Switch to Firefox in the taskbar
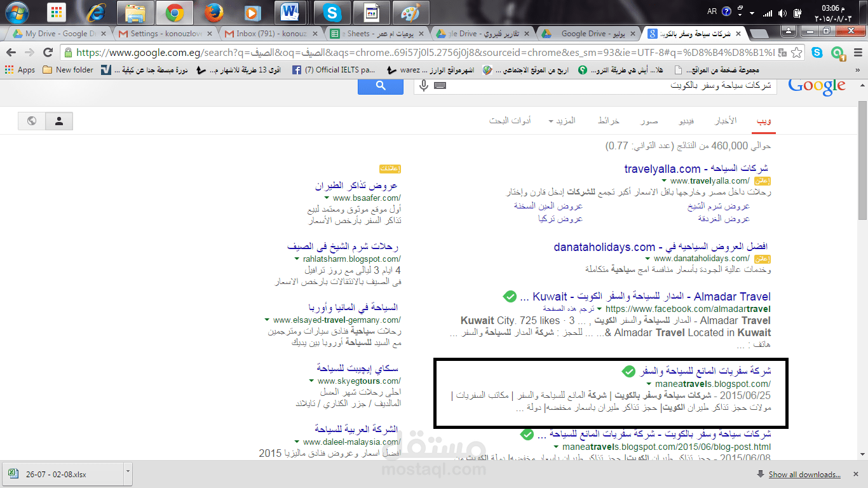This screenshot has width=868, height=488. [214, 12]
